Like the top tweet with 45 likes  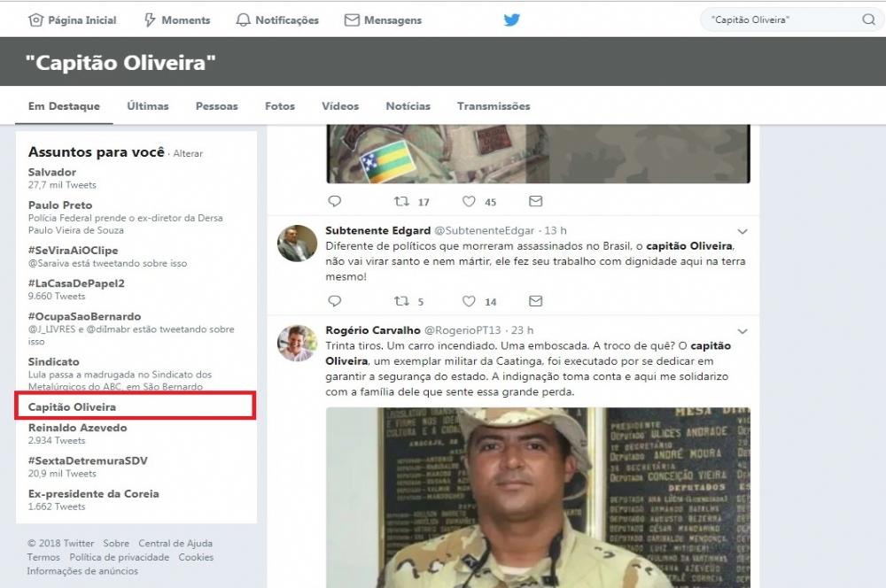[469, 202]
